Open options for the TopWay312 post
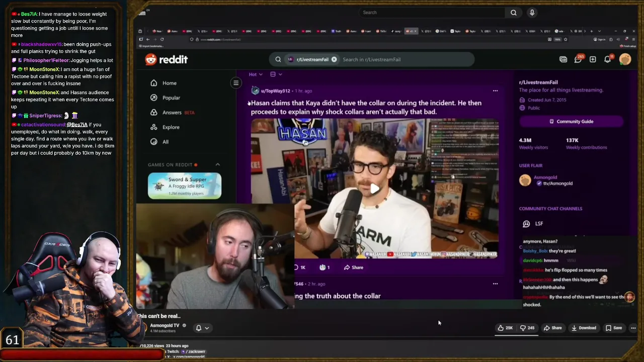Viewport: 644px width, 362px height. pyautogui.click(x=495, y=91)
